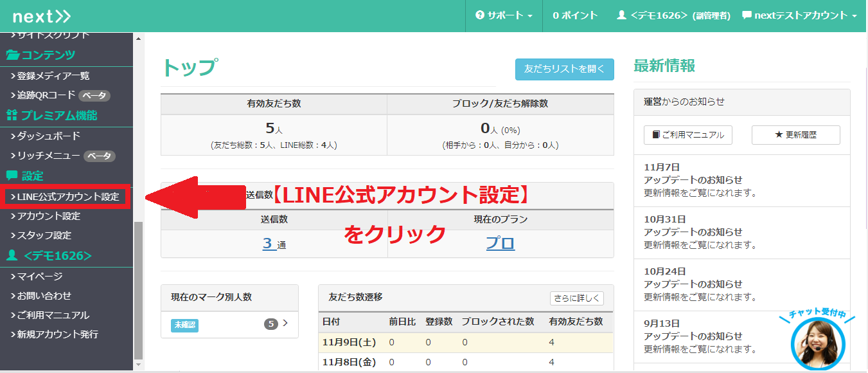Click the ベータ badge next to 追跡QRコード
Screen dimensions: 868x373
click(x=95, y=95)
